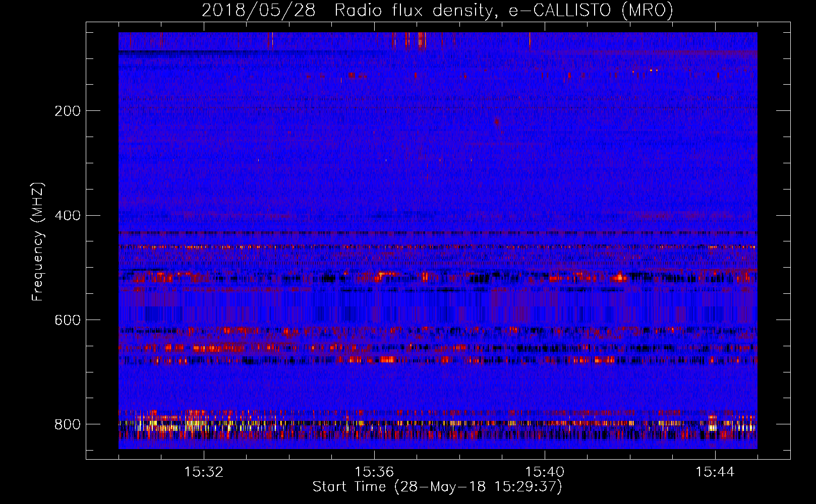The width and height of the screenshot is (816, 504).
Task: Click the 15:36 time tick label
Action: coord(374,472)
